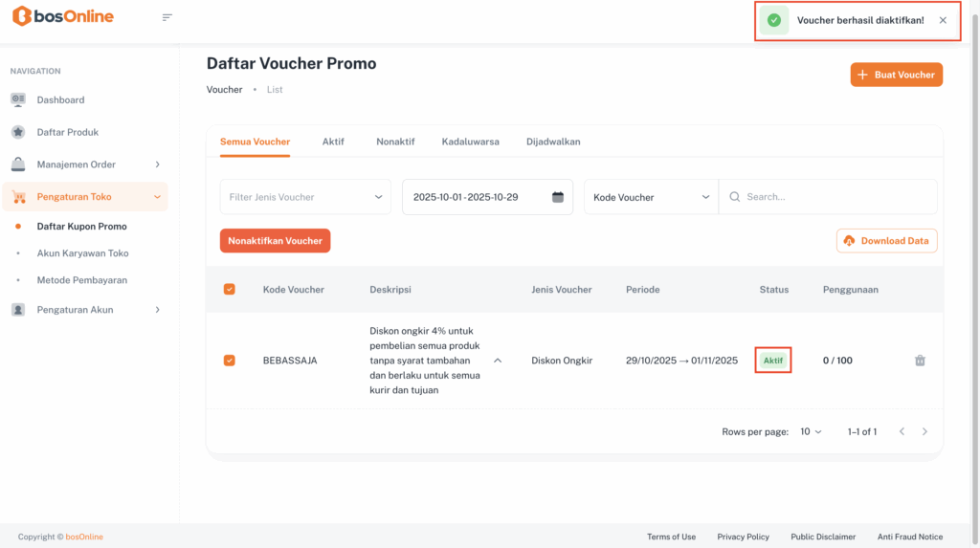Switch to the Nonaktif tab
Image resolution: width=980 pixels, height=548 pixels.
(x=395, y=142)
